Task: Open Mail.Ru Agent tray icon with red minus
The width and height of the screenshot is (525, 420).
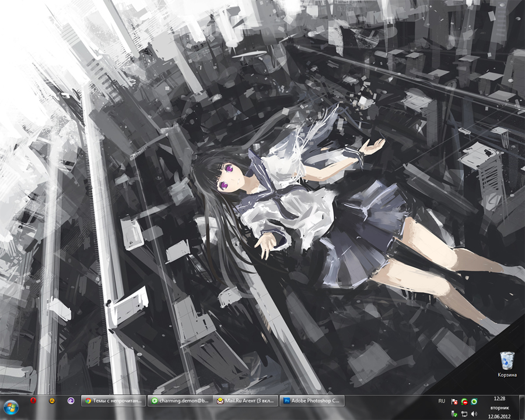Action: pyautogui.click(x=464, y=401)
